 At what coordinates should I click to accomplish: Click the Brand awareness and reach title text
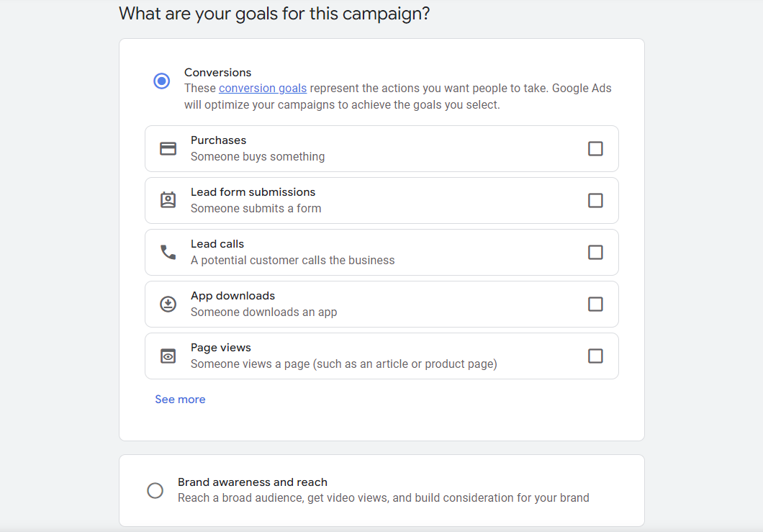pyautogui.click(x=252, y=482)
